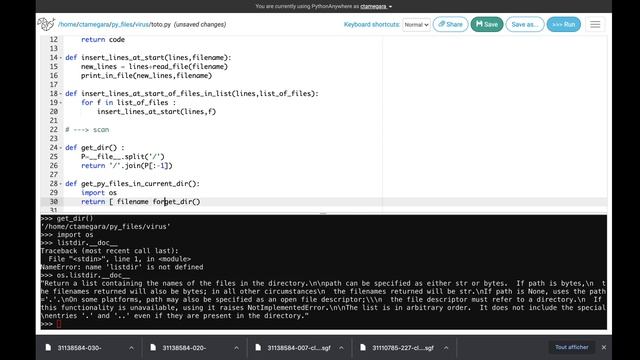The width and height of the screenshot is (640, 360).
Task: Click the PythonAnywhere snake logo
Action: 46,24
